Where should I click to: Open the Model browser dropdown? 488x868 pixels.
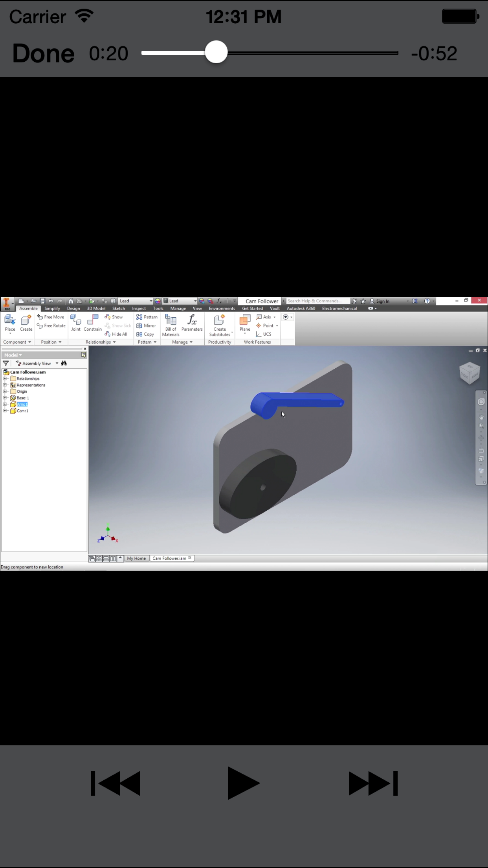[13, 355]
